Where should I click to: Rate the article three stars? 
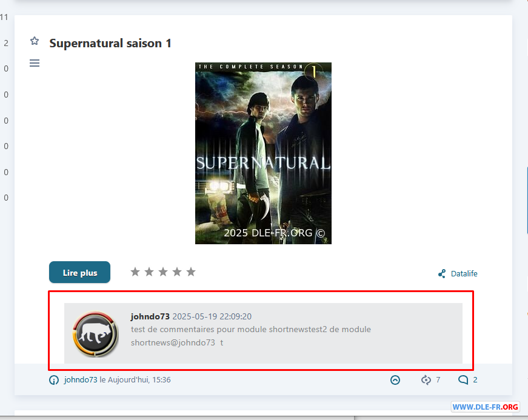coord(163,272)
